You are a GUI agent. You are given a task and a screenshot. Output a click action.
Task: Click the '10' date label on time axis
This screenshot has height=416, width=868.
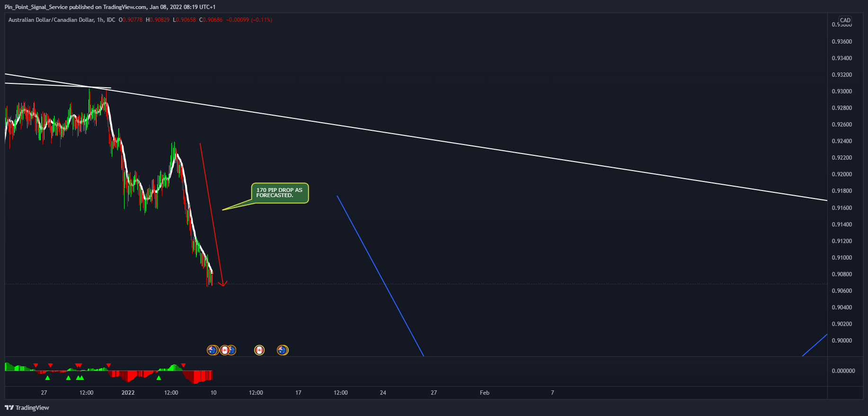pos(213,393)
